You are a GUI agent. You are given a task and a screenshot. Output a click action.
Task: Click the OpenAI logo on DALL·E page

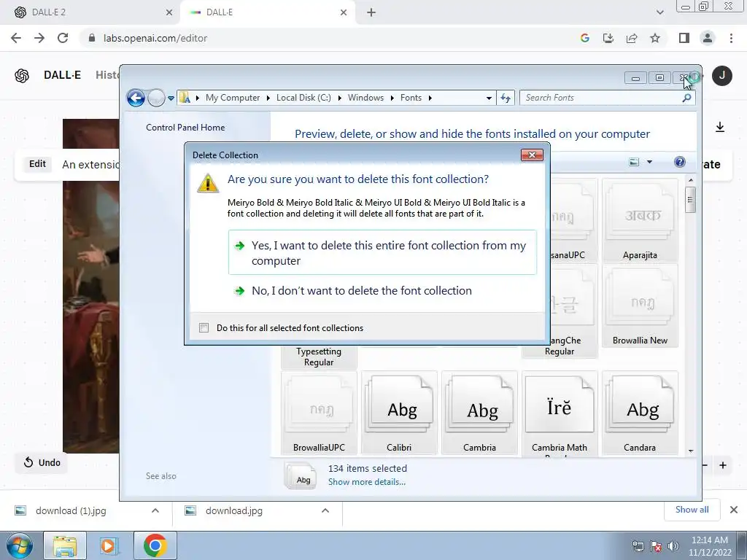pyautogui.click(x=22, y=76)
